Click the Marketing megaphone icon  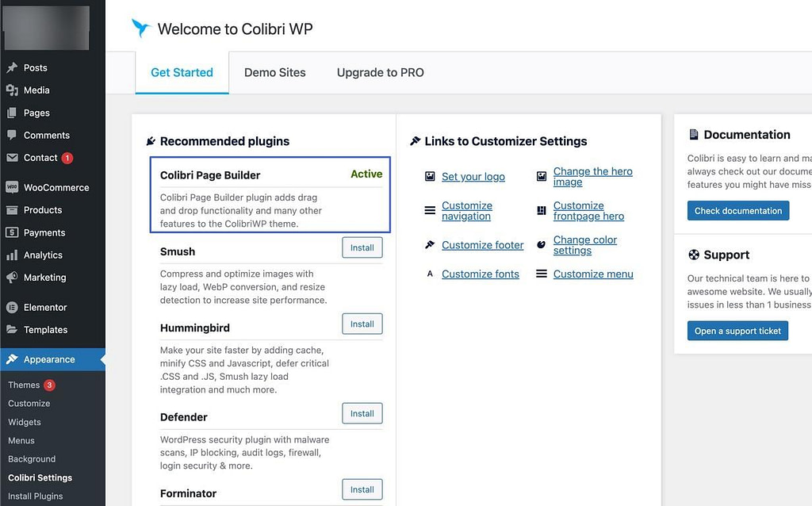pos(13,278)
